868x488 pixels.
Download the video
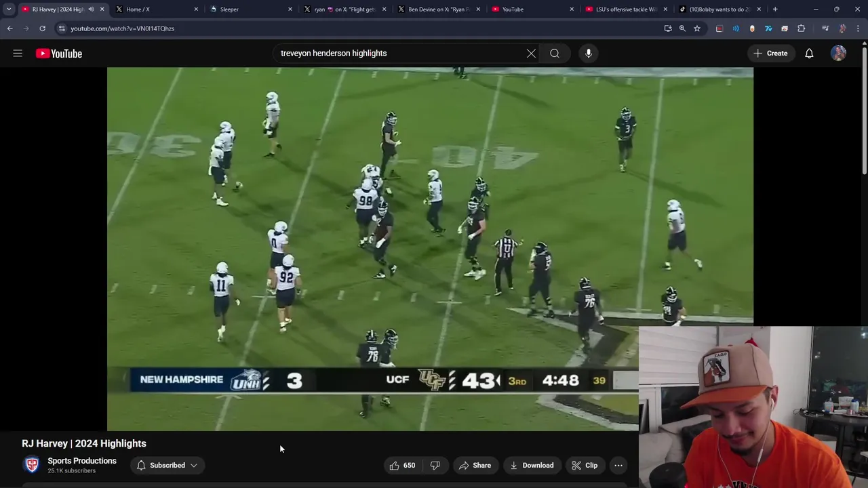532,465
